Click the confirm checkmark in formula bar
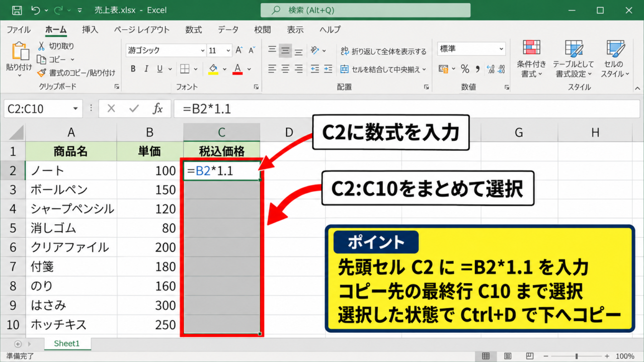The height and width of the screenshot is (362, 644). click(134, 108)
